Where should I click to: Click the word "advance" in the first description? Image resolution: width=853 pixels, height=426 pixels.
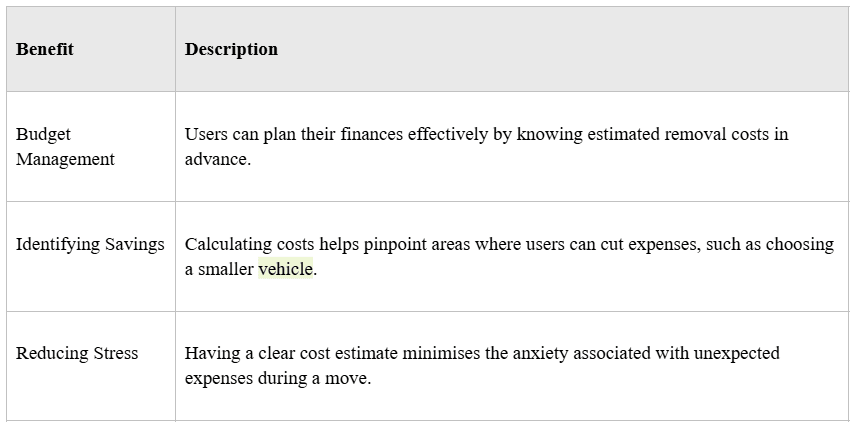[x=215, y=159]
